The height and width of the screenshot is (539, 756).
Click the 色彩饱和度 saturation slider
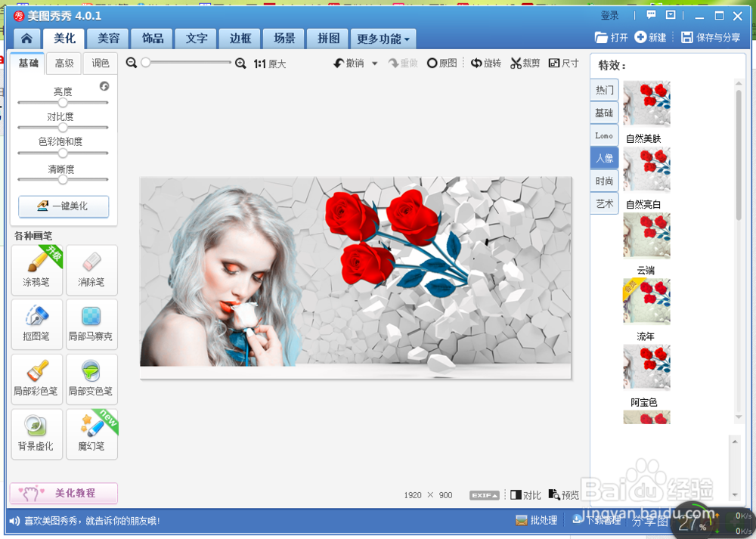(x=63, y=153)
